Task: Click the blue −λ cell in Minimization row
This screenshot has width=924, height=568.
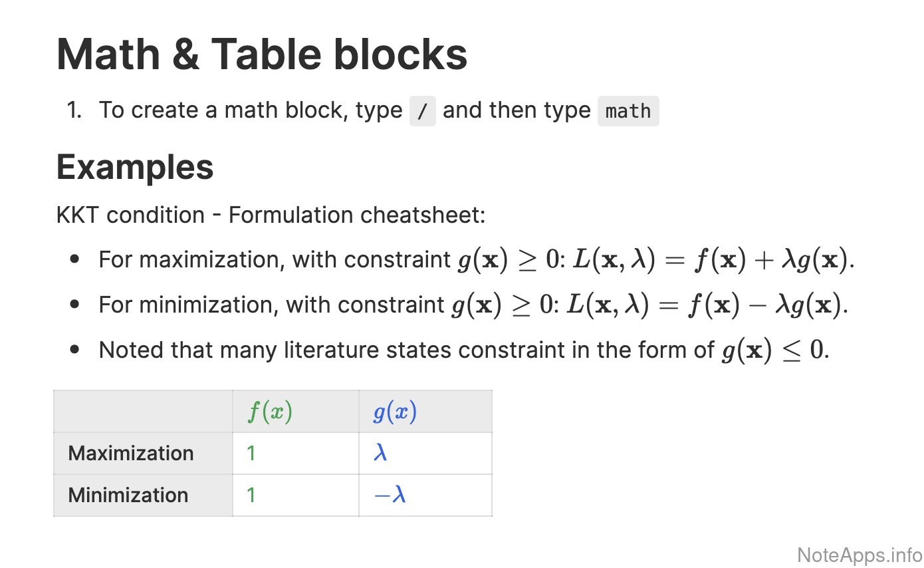Action: coord(390,495)
